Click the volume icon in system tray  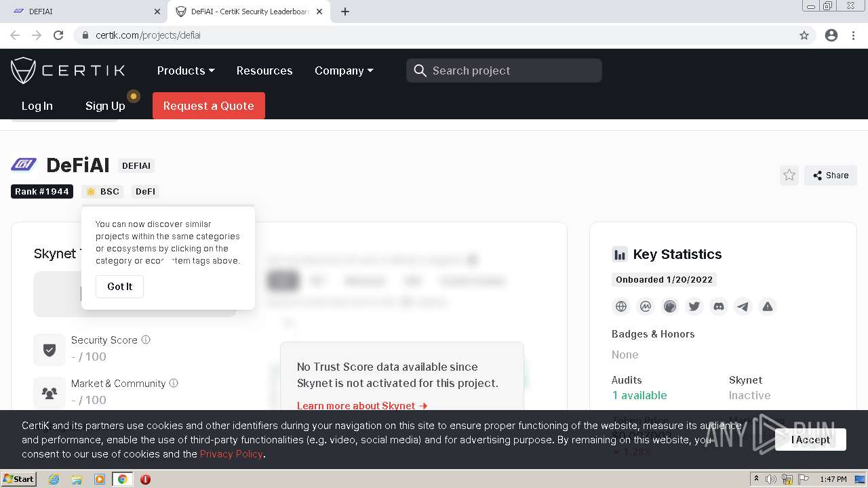tap(771, 479)
